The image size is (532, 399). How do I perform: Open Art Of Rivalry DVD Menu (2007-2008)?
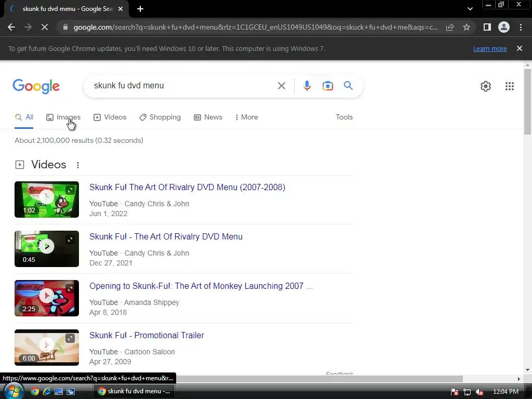(187, 187)
